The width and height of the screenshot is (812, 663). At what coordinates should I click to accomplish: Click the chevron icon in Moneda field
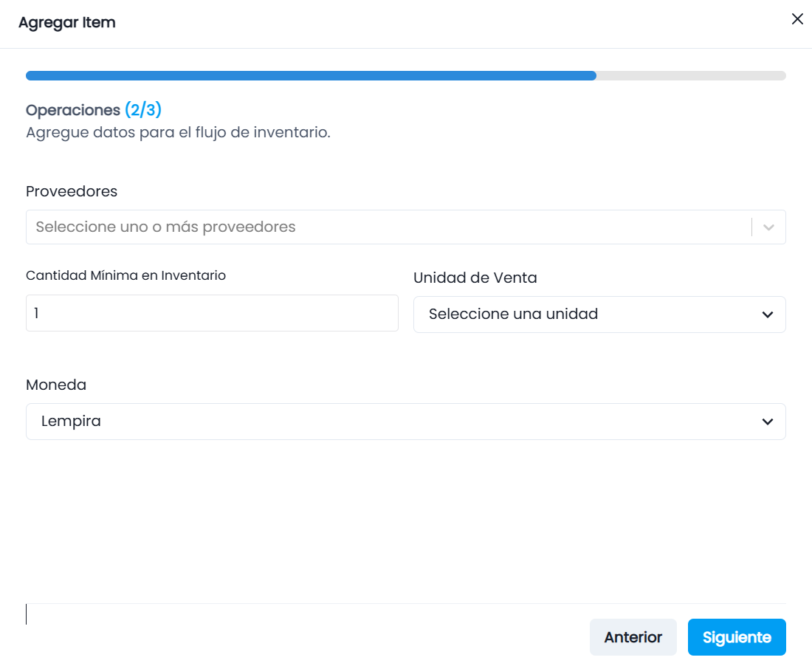(768, 422)
